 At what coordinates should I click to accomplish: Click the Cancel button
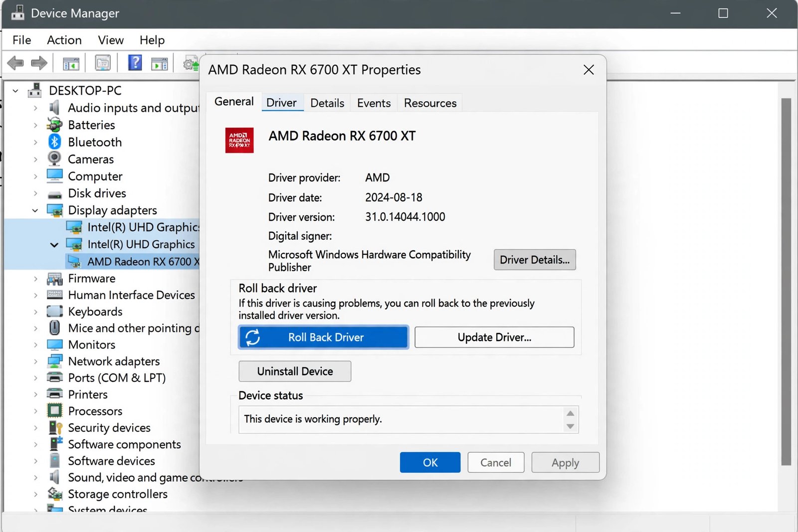(x=496, y=462)
